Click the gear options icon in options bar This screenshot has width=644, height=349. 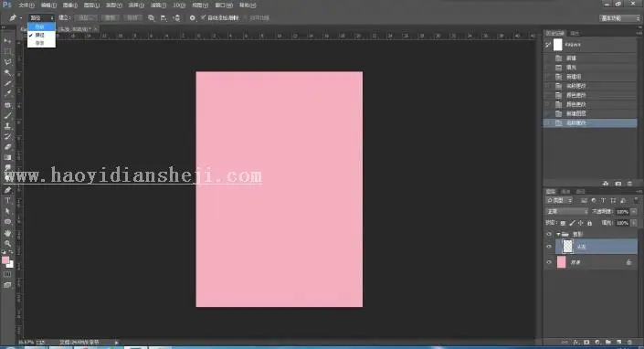point(192,18)
